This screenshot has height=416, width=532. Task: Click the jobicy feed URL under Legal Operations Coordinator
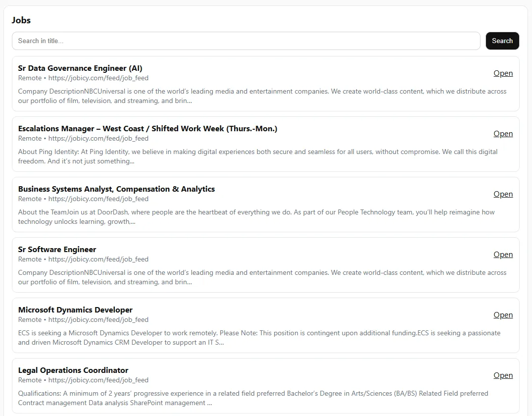click(x=98, y=380)
